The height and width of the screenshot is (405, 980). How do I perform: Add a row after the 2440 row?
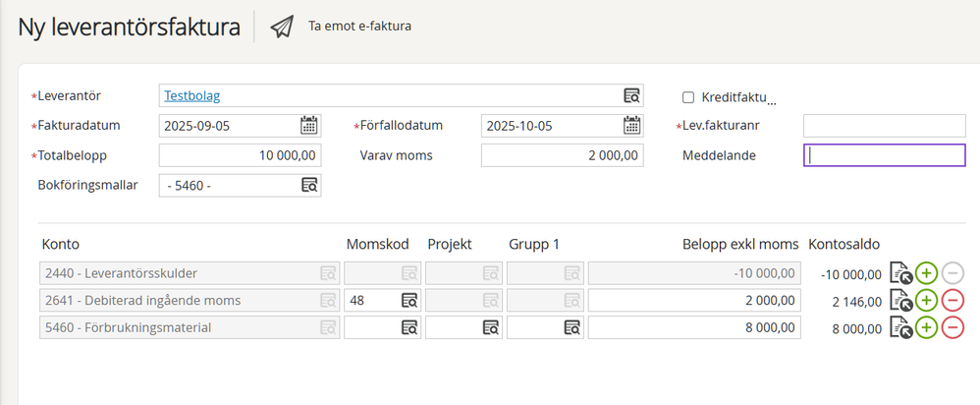[x=926, y=273]
